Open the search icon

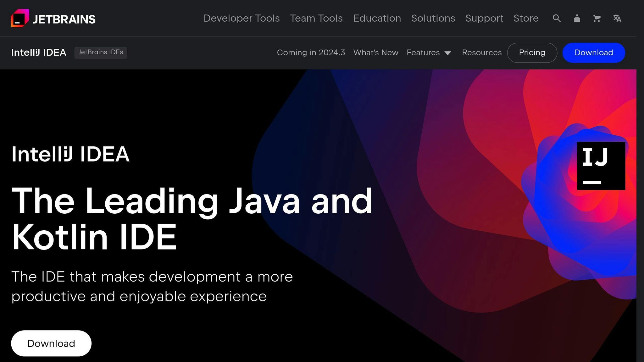point(557,19)
